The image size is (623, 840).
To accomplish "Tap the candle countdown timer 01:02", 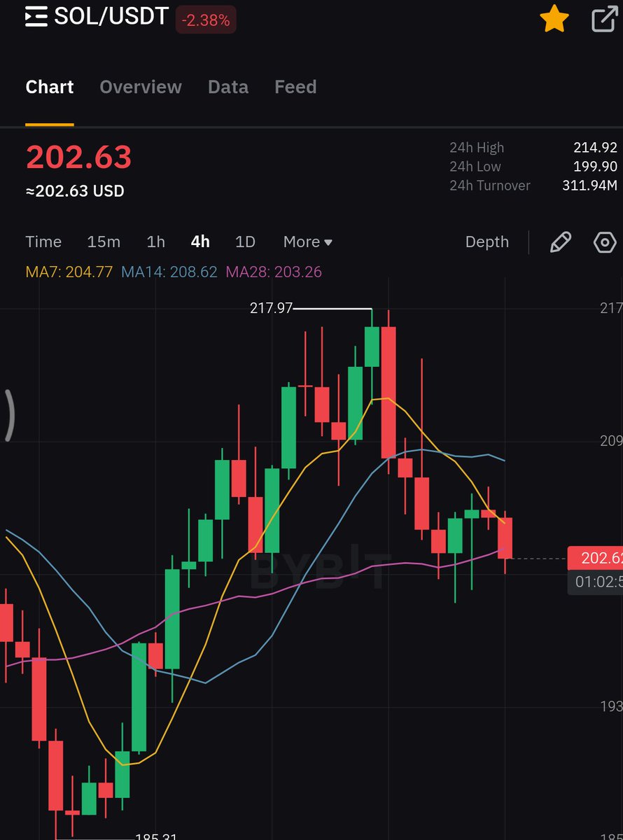I will 595,582.
